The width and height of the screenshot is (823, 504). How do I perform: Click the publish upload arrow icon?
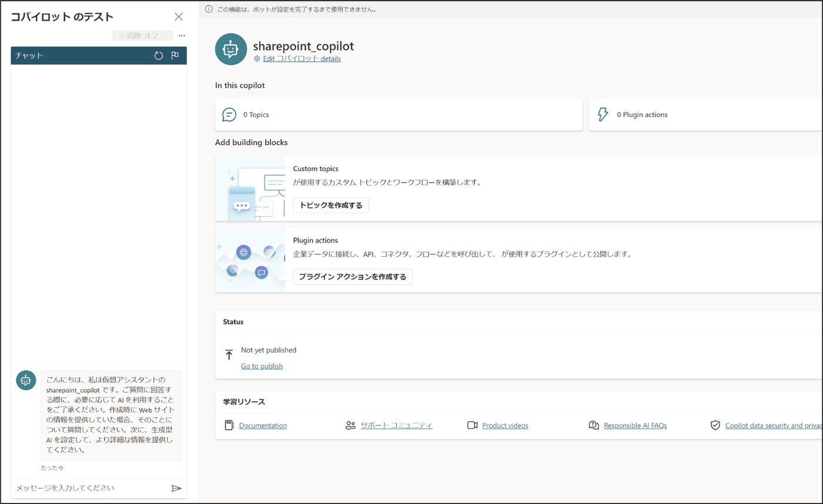(x=229, y=355)
